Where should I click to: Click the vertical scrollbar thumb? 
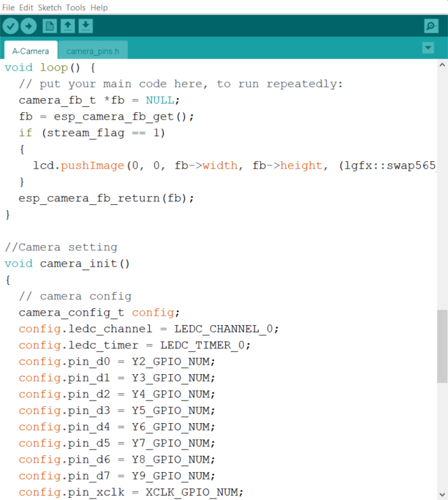click(x=442, y=346)
